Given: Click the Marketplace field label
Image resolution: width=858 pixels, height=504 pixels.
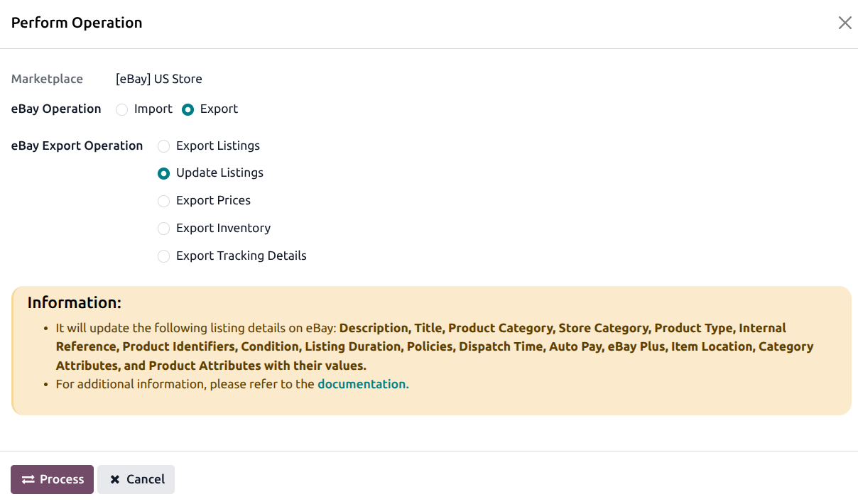Looking at the screenshot, I should coord(47,79).
